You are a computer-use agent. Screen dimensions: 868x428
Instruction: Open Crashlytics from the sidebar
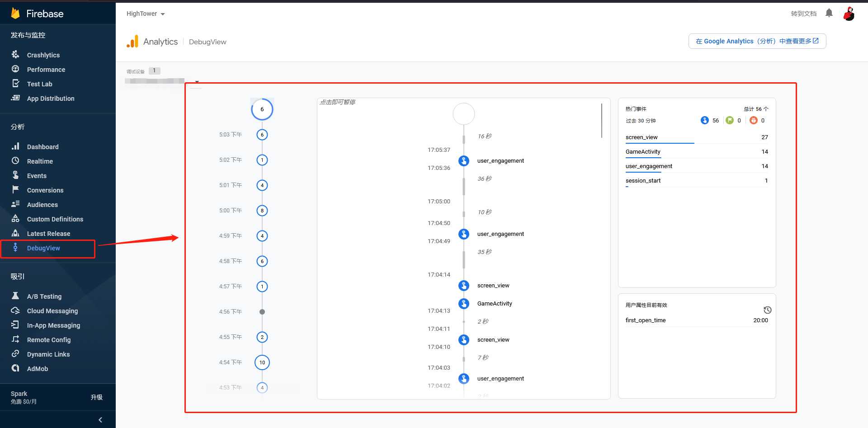coord(43,55)
